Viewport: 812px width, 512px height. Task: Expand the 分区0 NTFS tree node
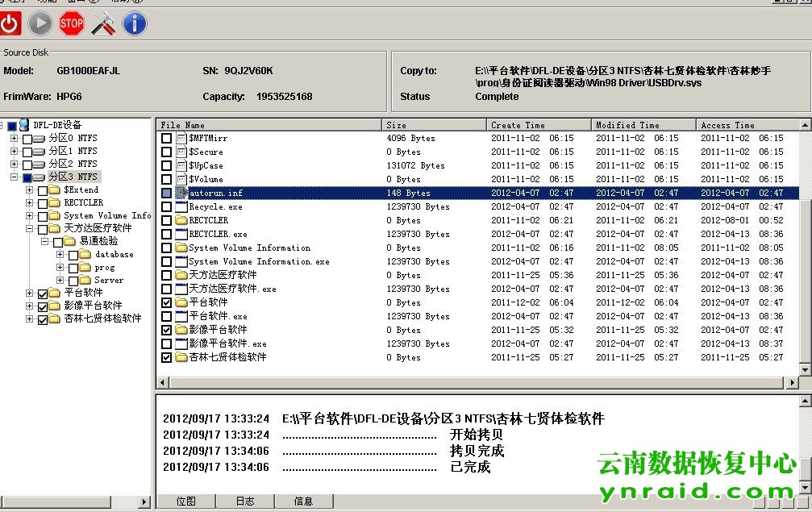14,138
